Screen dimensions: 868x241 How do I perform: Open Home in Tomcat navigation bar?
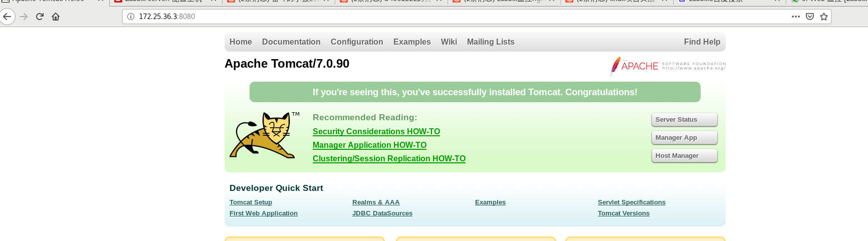(241, 42)
